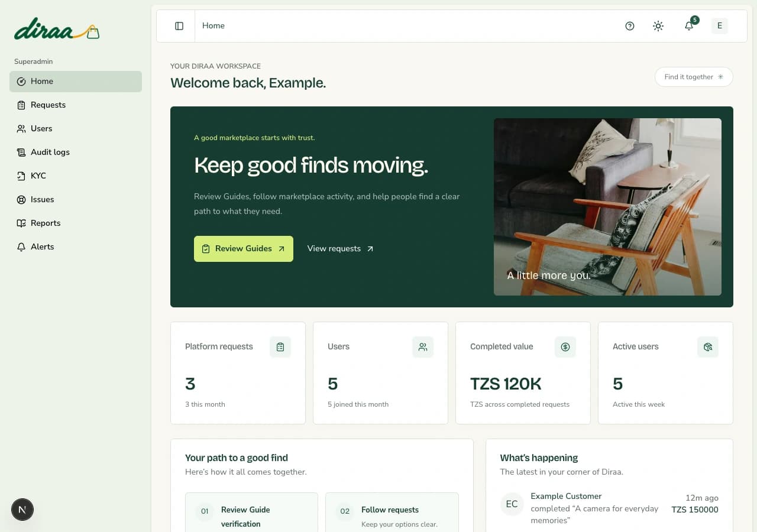Click the Find it together button
The height and width of the screenshot is (532, 757).
(694, 77)
